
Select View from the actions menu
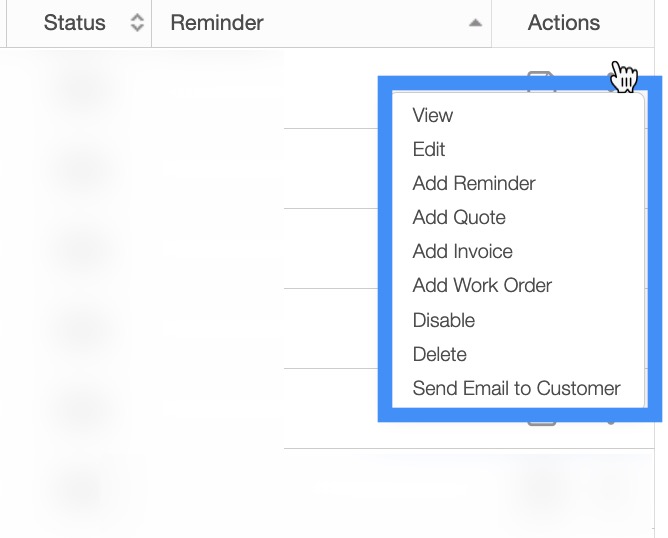432,115
